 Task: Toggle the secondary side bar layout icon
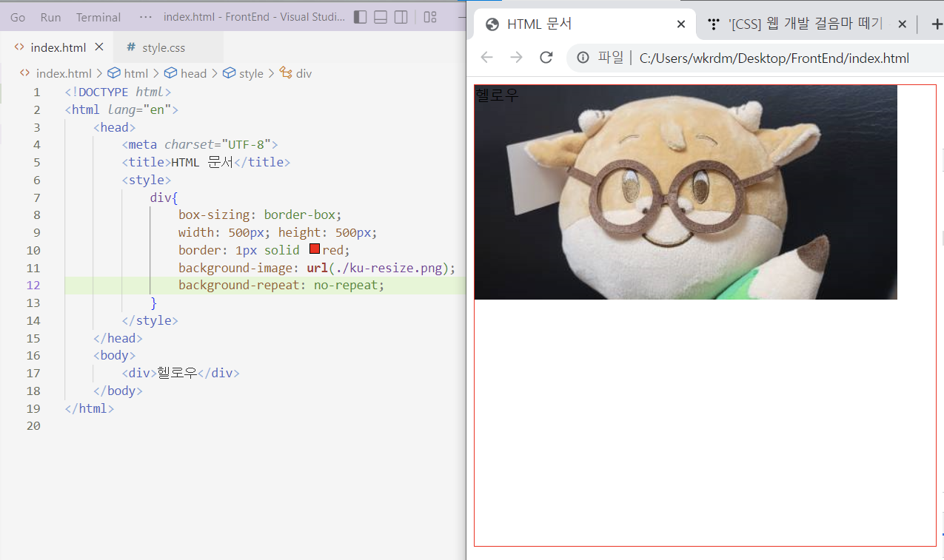[401, 17]
